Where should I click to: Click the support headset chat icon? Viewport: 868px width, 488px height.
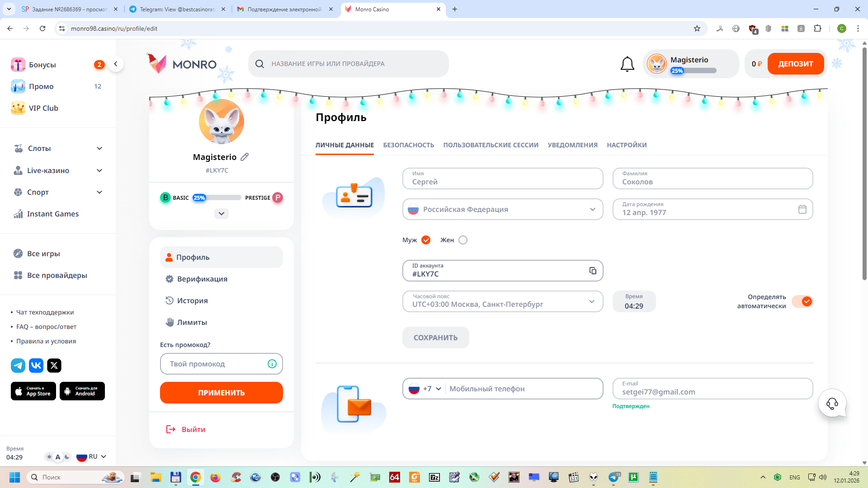832,403
